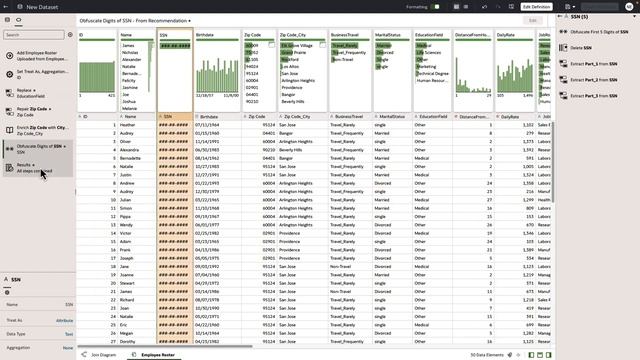Select the Set Treat As, Aggregation step
The height and width of the screenshot is (360, 640).
tap(38, 74)
